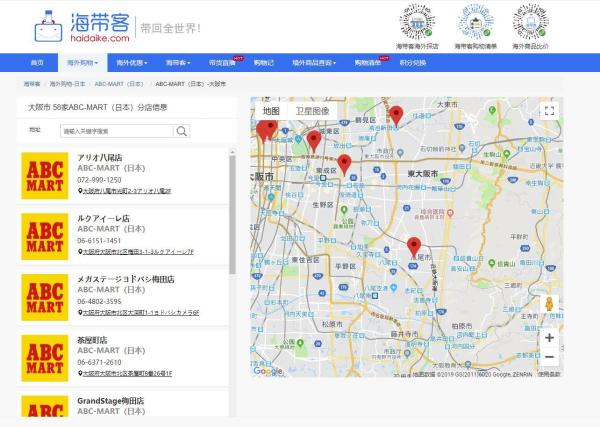
Task: Click the store list scrollbar thumb
Action: click(232, 215)
